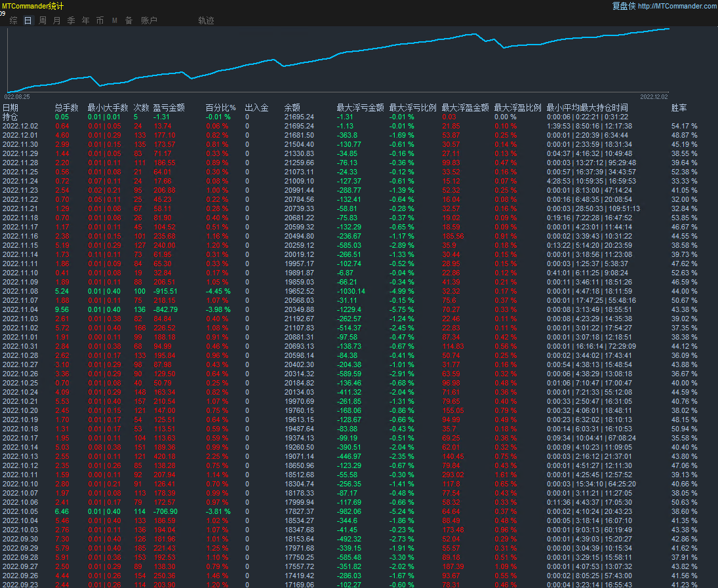Switch to the 轨迹 track tab
Viewport: 718px width, 588px height.
tap(206, 20)
